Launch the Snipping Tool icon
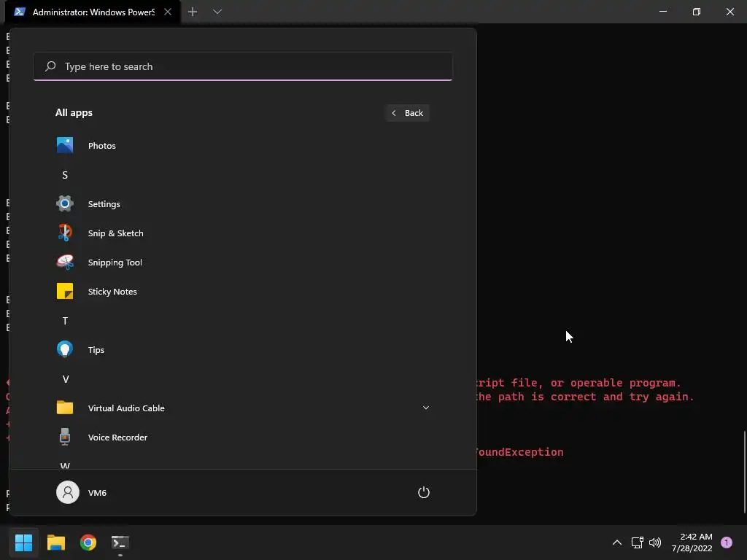The image size is (747, 560). click(x=65, y=262)
